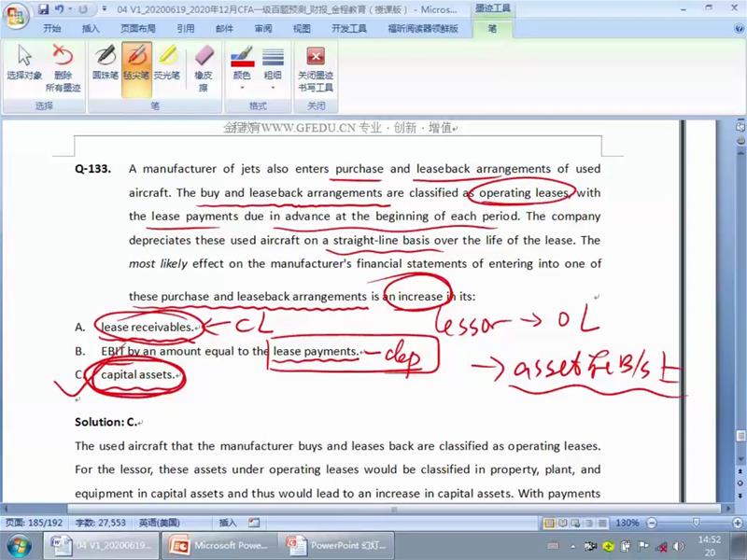Open the 福昕阅读器领鲜版 ribbon tab
Screen dimensions: 747x560
423,29
